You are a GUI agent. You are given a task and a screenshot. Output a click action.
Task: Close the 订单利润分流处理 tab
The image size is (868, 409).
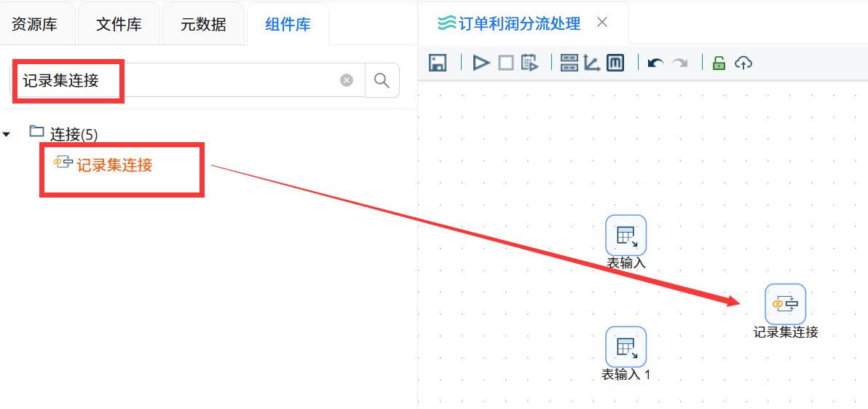click(602, 22)
